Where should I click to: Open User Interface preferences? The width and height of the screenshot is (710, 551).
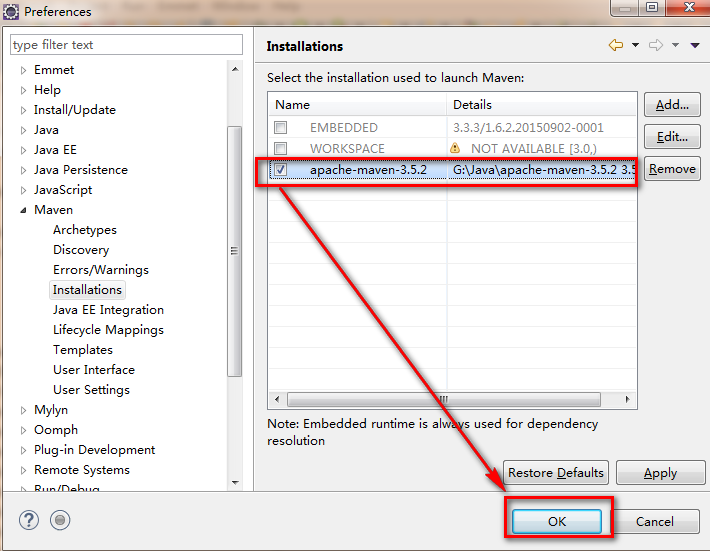(x=94, y=370)
